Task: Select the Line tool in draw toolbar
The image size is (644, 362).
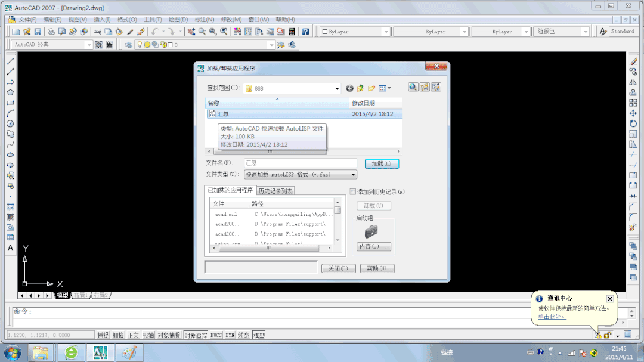Action: tap(10, 61)
